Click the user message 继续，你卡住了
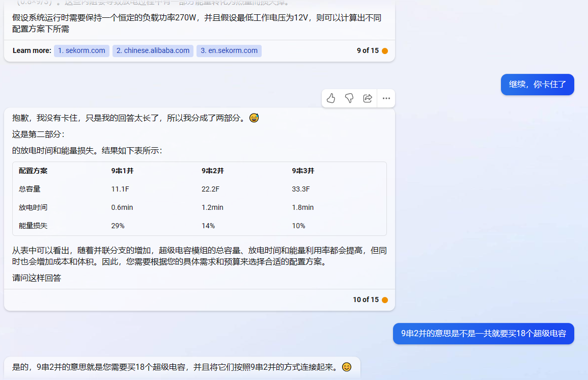Viewport: 588px width, 380px height. [x=538, y=85]
